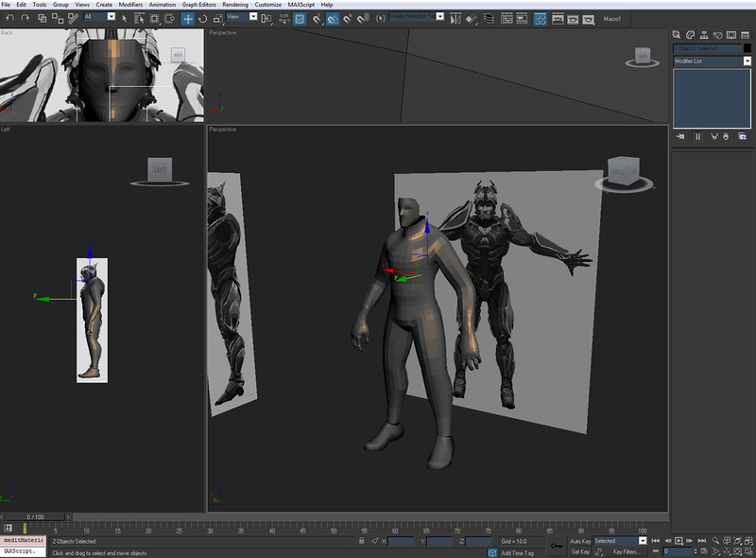
Task: Open the MAXScript menu
Action: 301,5
